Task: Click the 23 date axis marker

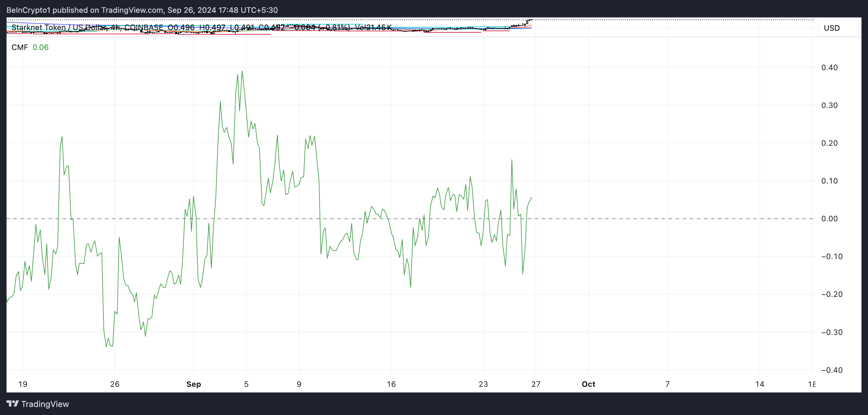Action: [483, 384]
